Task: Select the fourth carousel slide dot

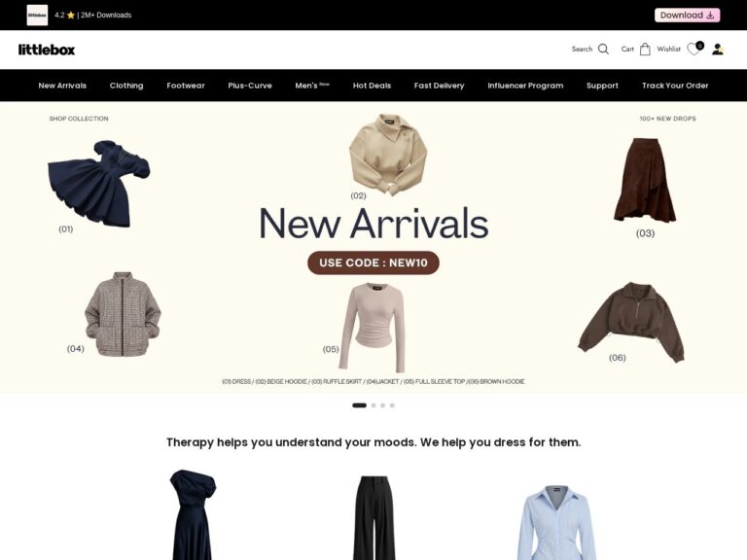Action: click(x=392, y=405)
